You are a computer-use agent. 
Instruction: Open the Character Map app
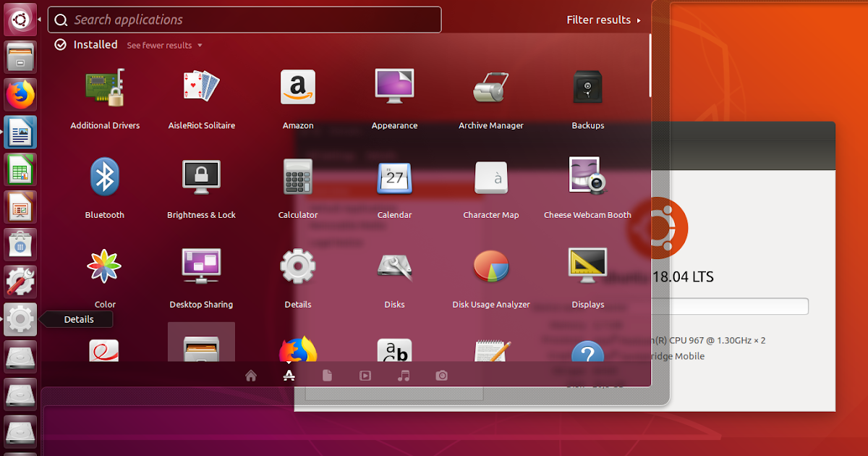pos(491,177)
